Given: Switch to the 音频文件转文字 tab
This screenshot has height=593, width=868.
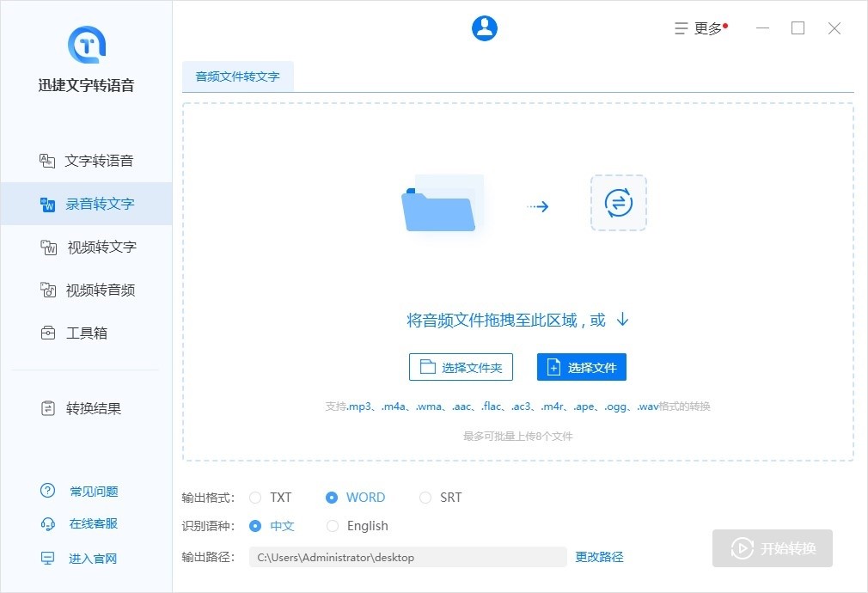Looking at the screenshot, I should (x=238, y=76).
